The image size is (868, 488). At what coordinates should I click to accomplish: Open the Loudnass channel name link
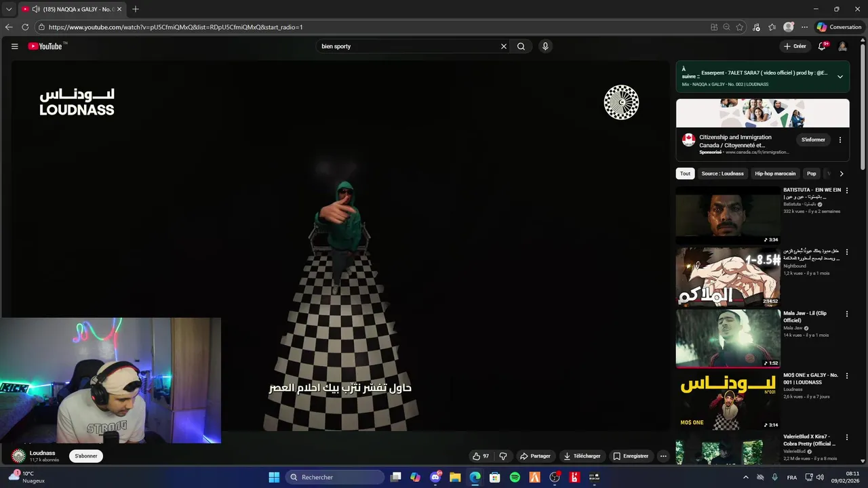(x=43, y=453)
